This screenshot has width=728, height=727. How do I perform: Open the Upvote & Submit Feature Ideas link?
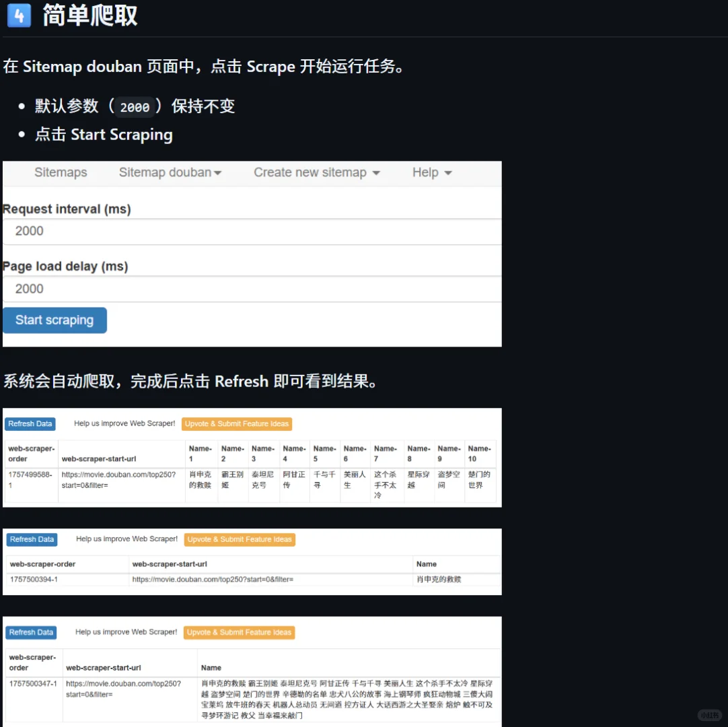[236, 423]
